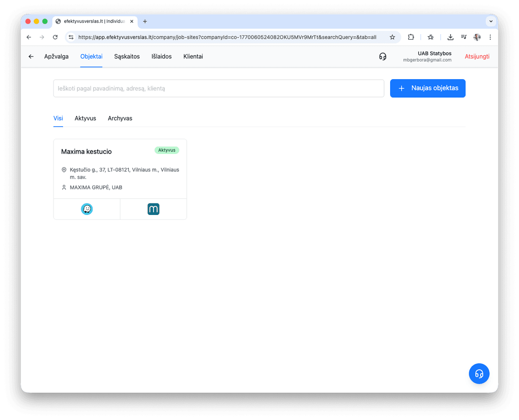Open a new browser tab

[x=145, y=21]
